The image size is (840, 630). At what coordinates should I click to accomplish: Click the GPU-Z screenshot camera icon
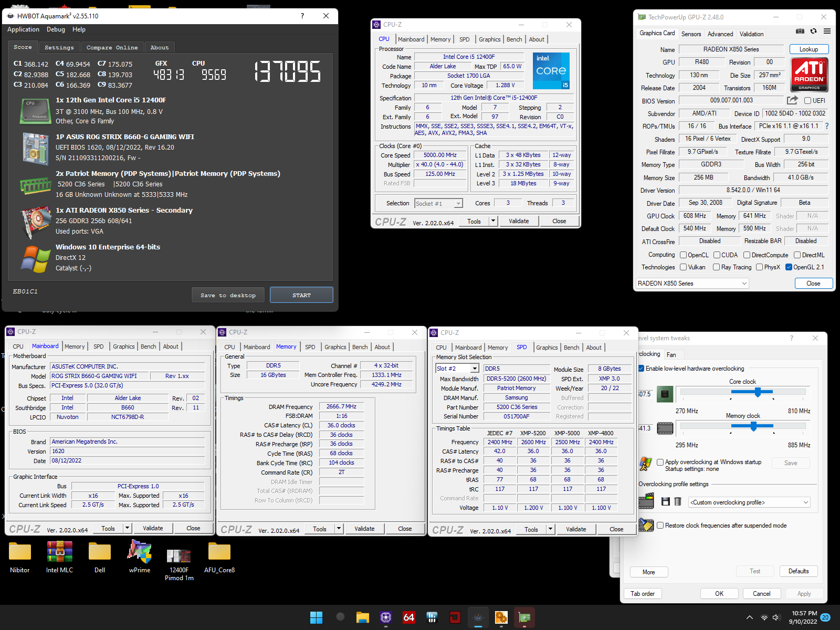(800, 31)
